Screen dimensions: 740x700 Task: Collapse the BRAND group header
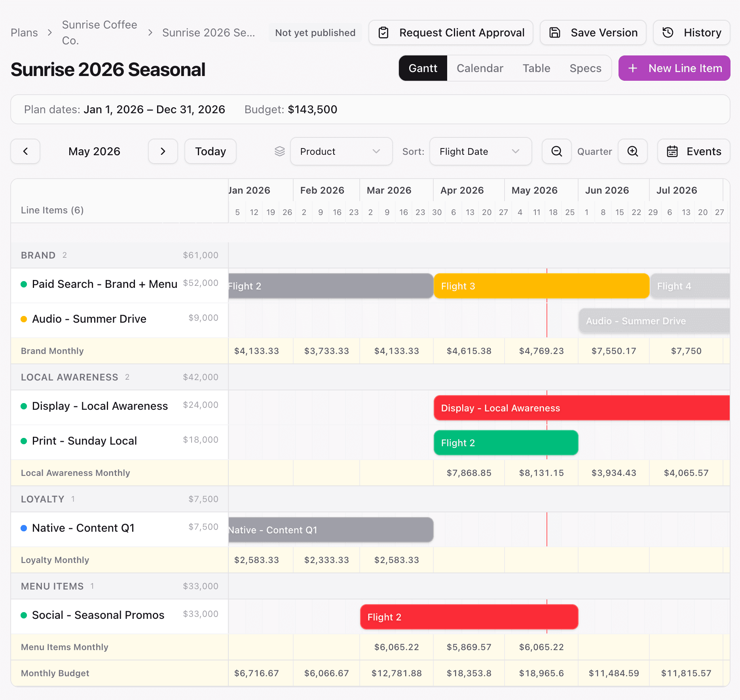pyautogui.click(x=120, y=255)
